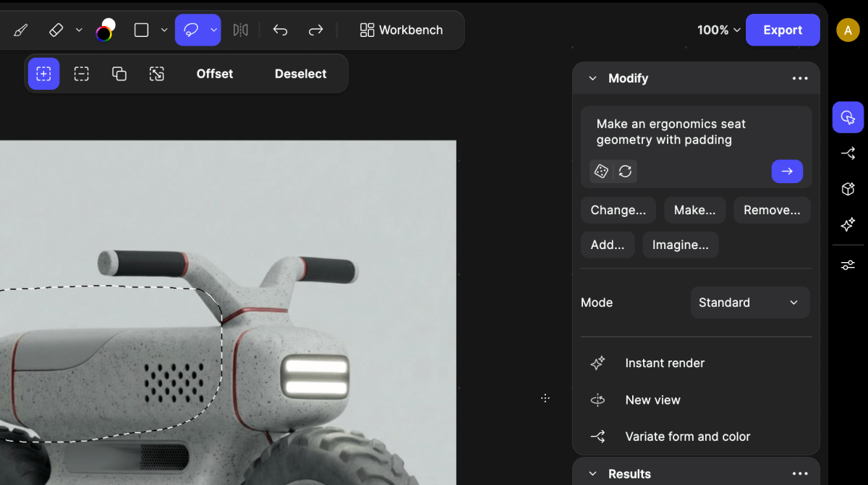Open the Mode Standard dropdown
Viewport: 868px width, 485px height.
point(749,303)
